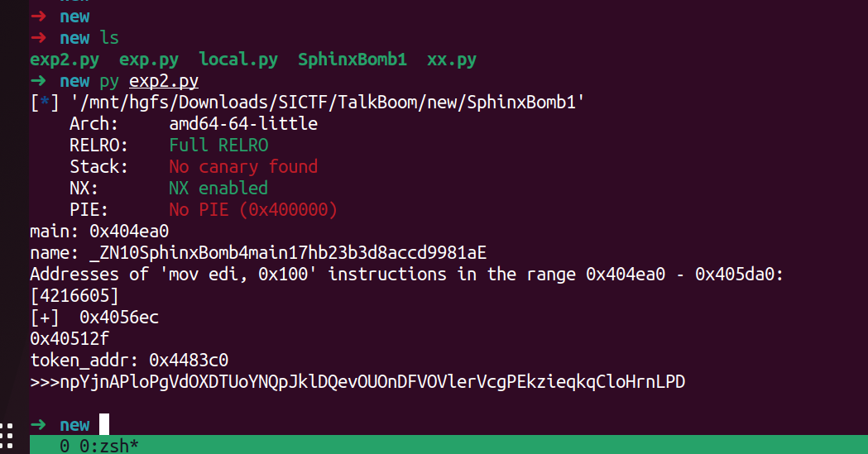Click the terminal cursor block at prompt
The height and width of the screenshot is (454, 868).
pyautogui.click(x=104, y=425)
